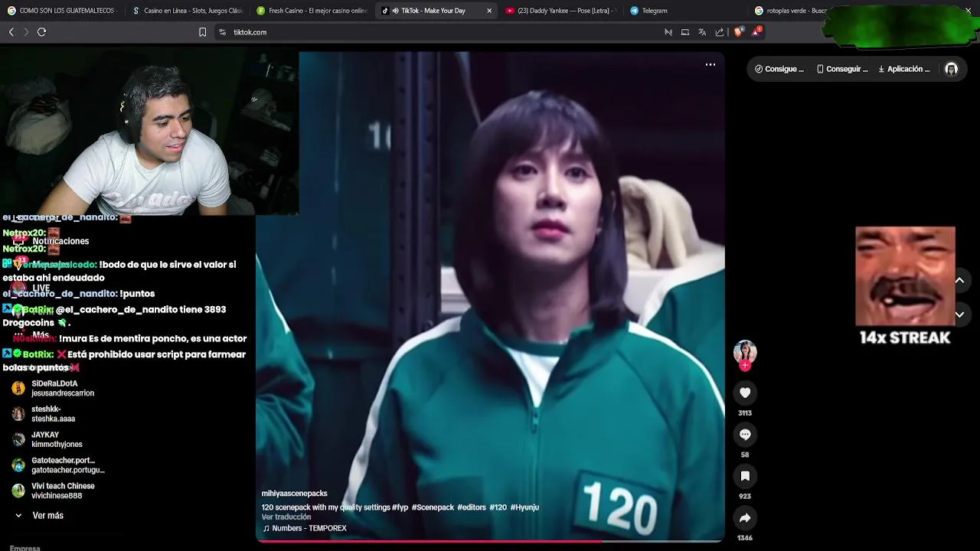980x551 pixels.
Task: Switch to rotoplas verde search tab
Action: [789, 11]
